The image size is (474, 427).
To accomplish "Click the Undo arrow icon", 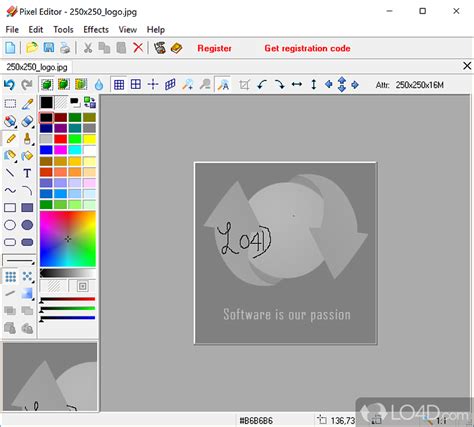I will coord(10,85).
